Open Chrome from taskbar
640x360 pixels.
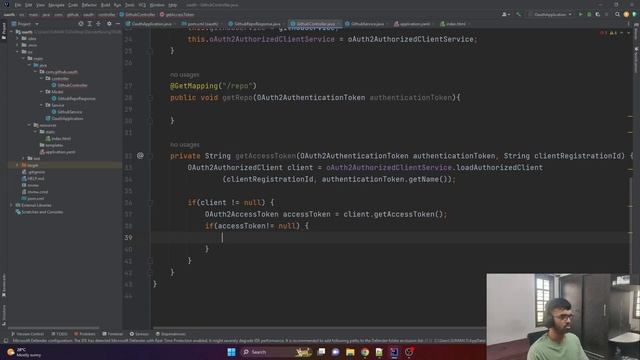365,352
